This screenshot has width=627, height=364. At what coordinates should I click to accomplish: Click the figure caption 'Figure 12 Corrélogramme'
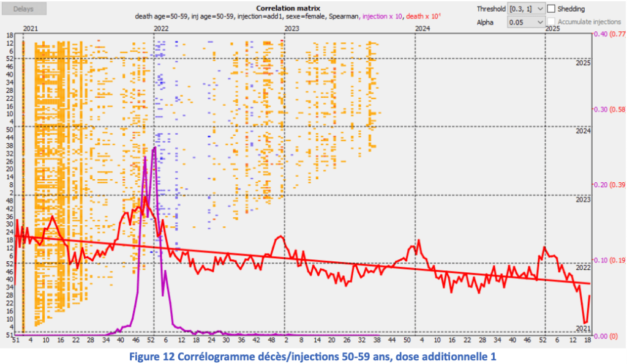coord(313,356)
